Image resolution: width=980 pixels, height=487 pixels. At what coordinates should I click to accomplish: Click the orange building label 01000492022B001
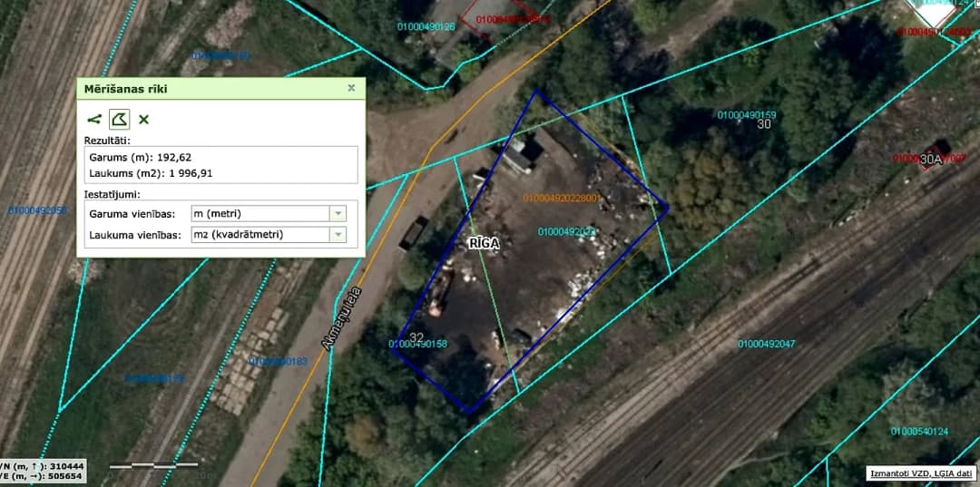tap(562, 199)
